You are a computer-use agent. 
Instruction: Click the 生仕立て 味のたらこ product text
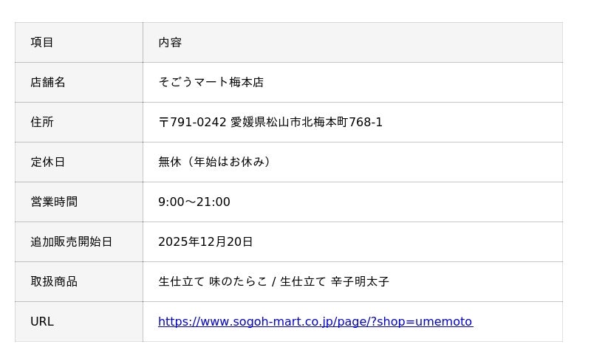click(x=212, y=282)
